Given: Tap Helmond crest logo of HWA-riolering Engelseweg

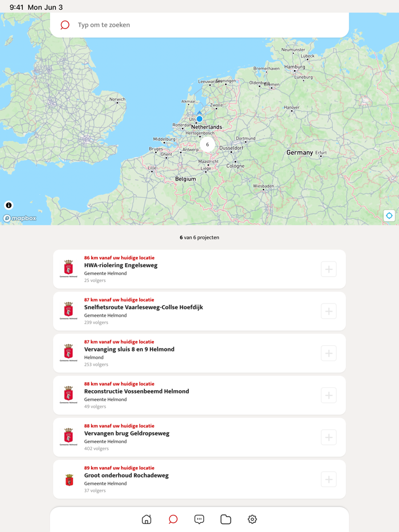Looking at the screenshot, I should pyautogui.click(x=68, y=269).
